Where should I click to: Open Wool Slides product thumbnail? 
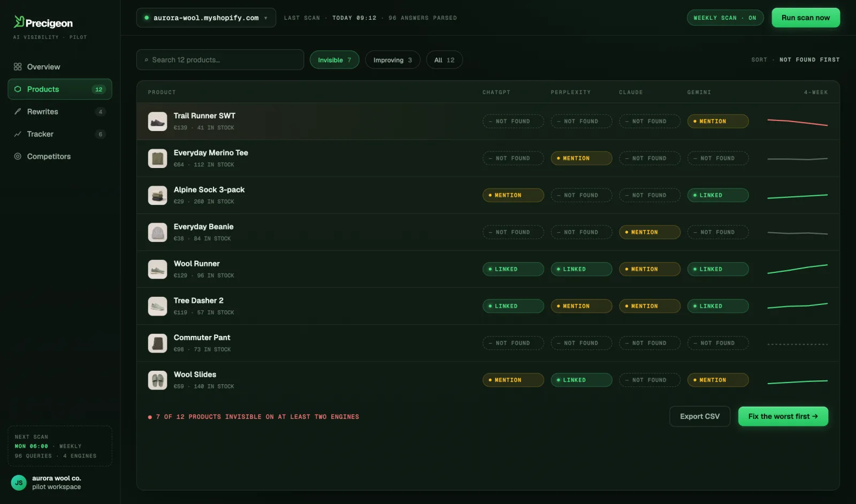(x=157, y=380)
